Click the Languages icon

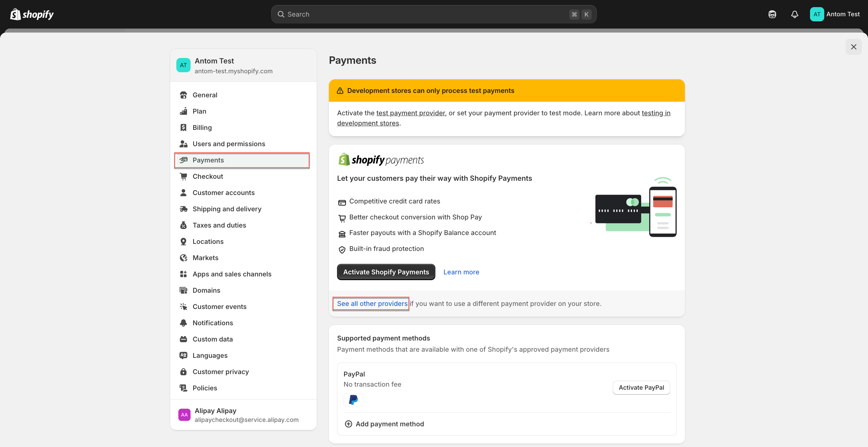[183, 355]
